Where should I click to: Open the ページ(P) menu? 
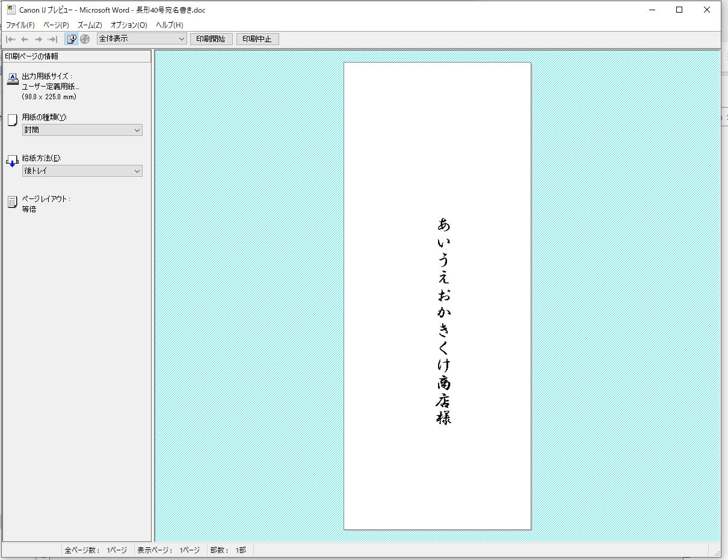click(56, 25)
